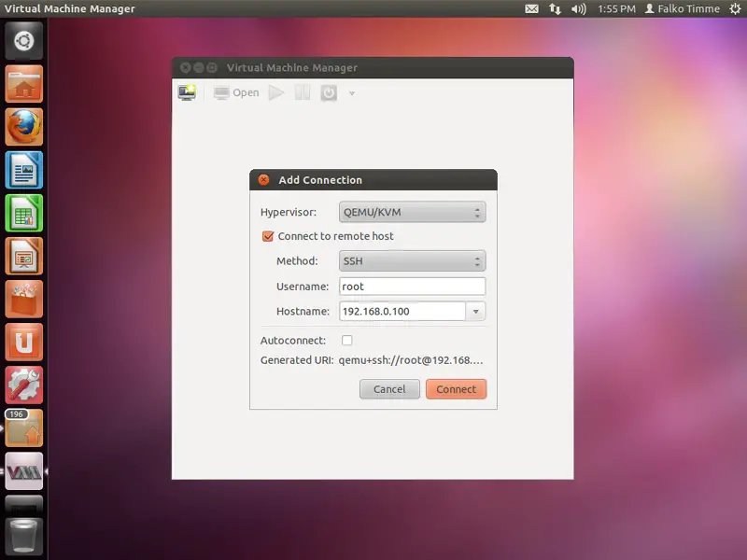The width and height of the screenshot is (747, 560).
Task: Click the Connect button
Action: pyautogui.click(x=456, y=389)
